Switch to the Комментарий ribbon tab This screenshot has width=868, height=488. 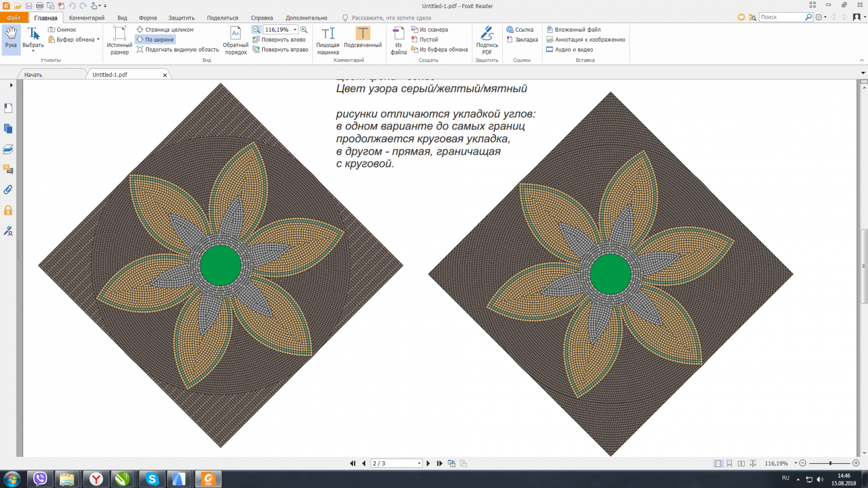(87, 18)
